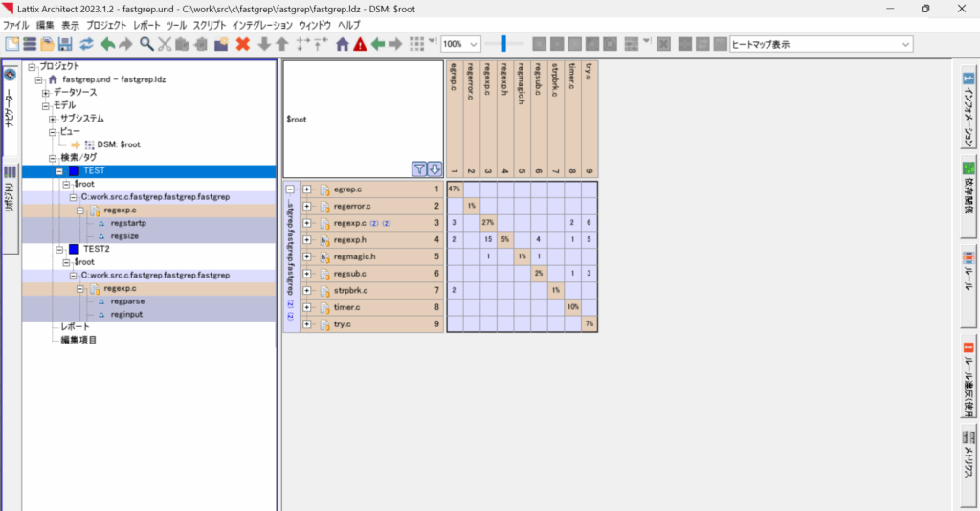Screen dimensions: 980x511
Task: Expand the egrep.c row in DSM
Action: click(x=307, y=189)
